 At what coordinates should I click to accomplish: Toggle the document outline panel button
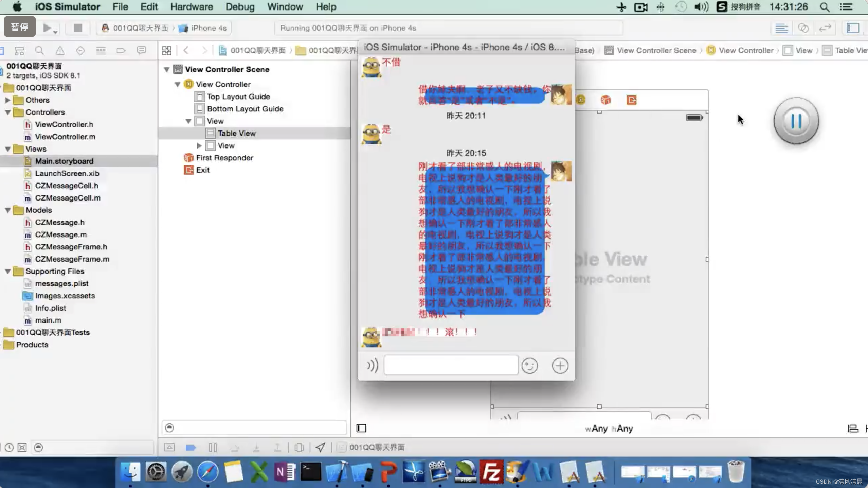361,428
